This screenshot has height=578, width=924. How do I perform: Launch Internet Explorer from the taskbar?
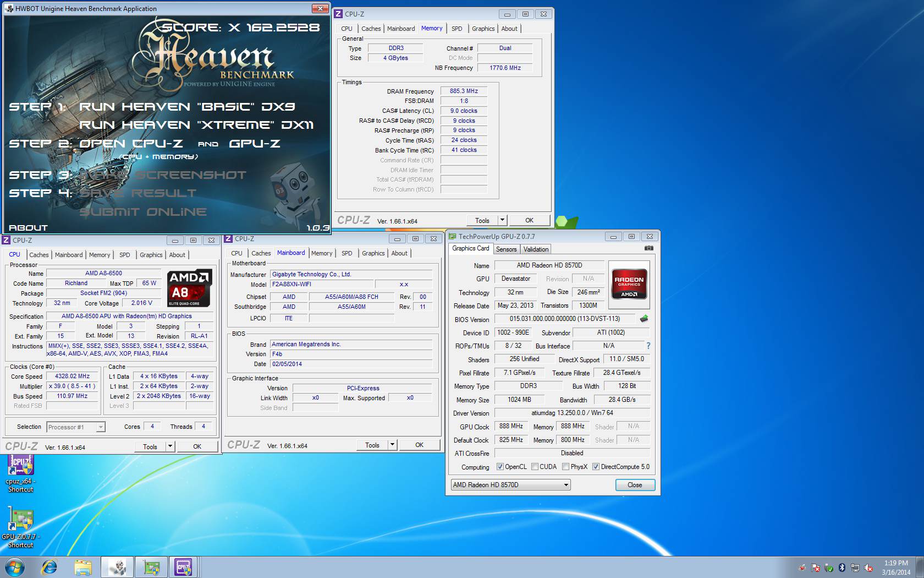(x=50, y=567)
